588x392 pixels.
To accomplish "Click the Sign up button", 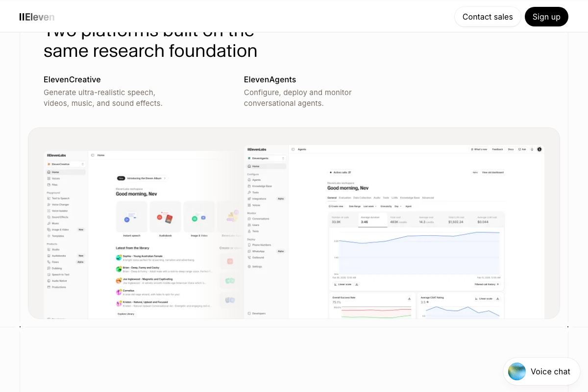I will (x=546, y=17).
